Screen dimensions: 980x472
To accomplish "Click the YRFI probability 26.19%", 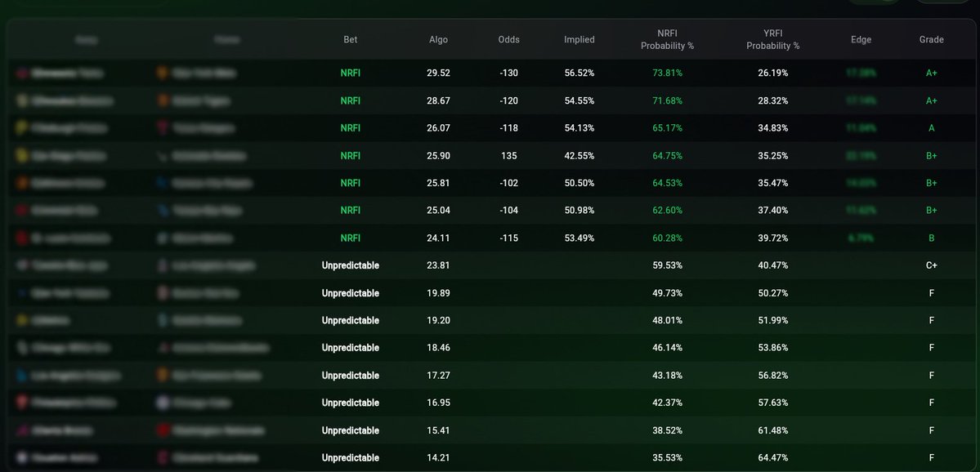I will pyautogui.click(x=772, y=73).
